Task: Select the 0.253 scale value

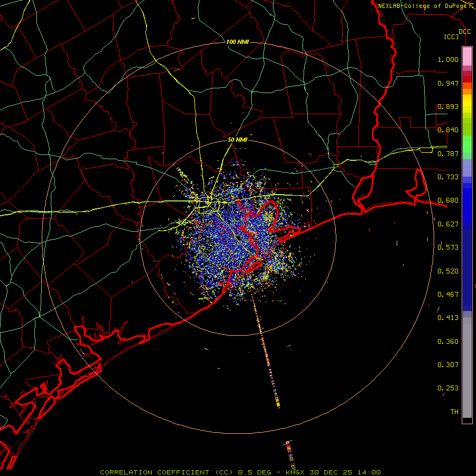Action: [448, 388]
